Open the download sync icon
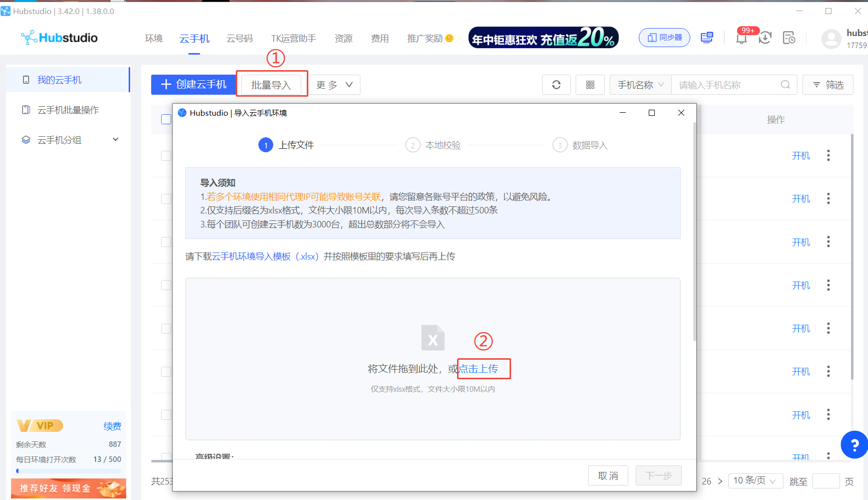 tap(765, 38)
